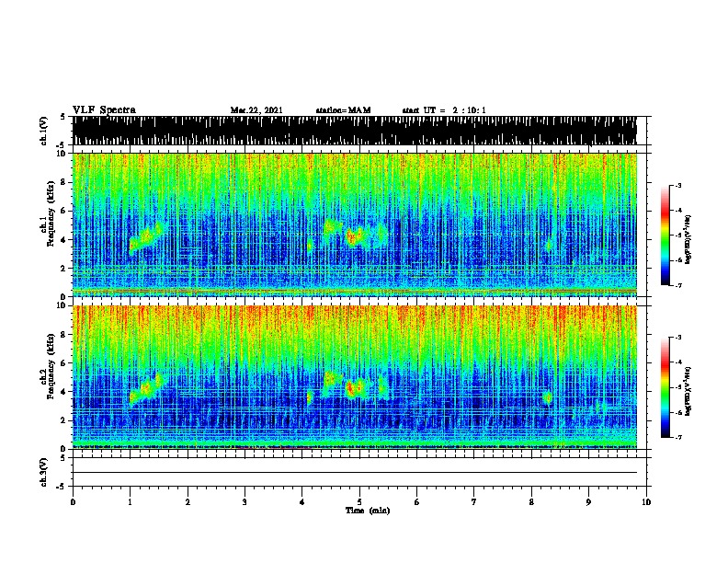Click the "2" tick on the time axis
This screenshot has height=563, width=728.
pos(188,502)
